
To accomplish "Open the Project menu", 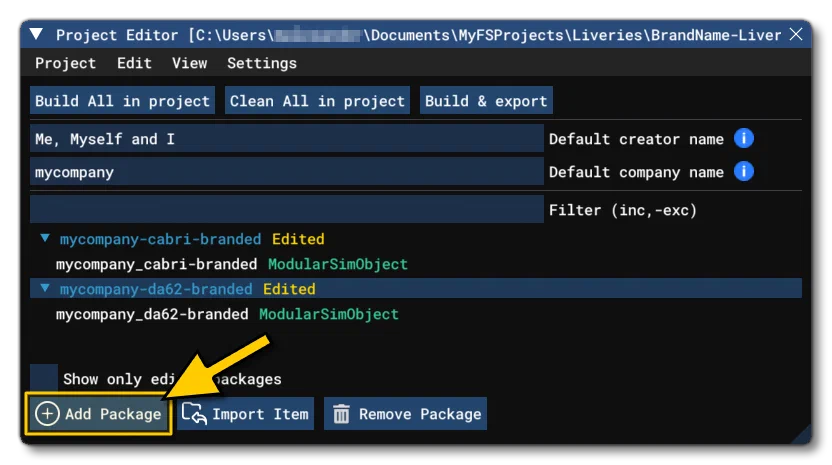I will pyautogui.click(x=65, y=63).
